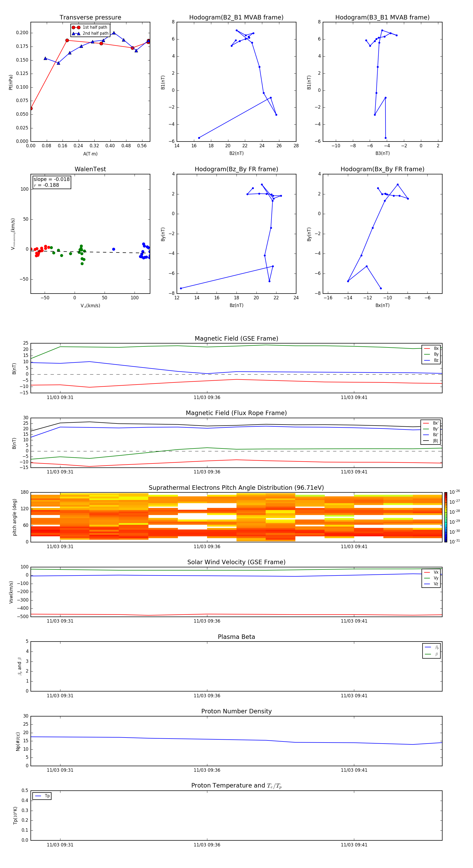Select By' in the Flux Rope legend

pos(431,429)
